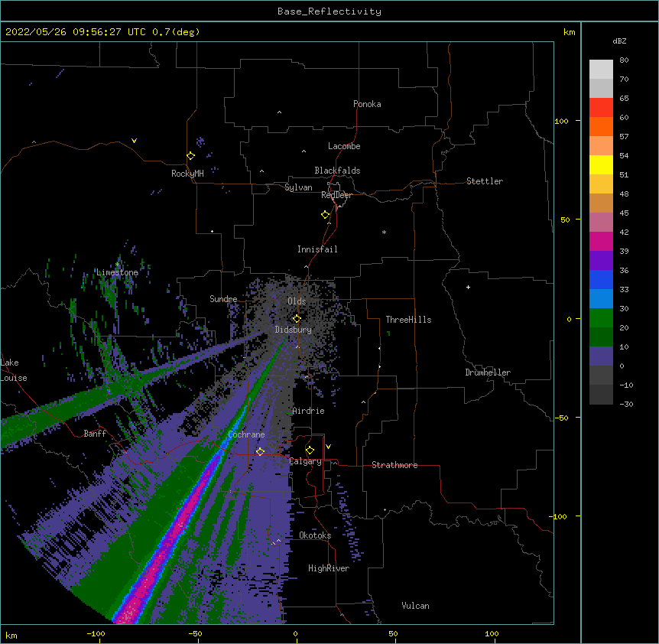Click the 80 value on the dBZ scale
This screenshot has width=659, height=644.
624,60
